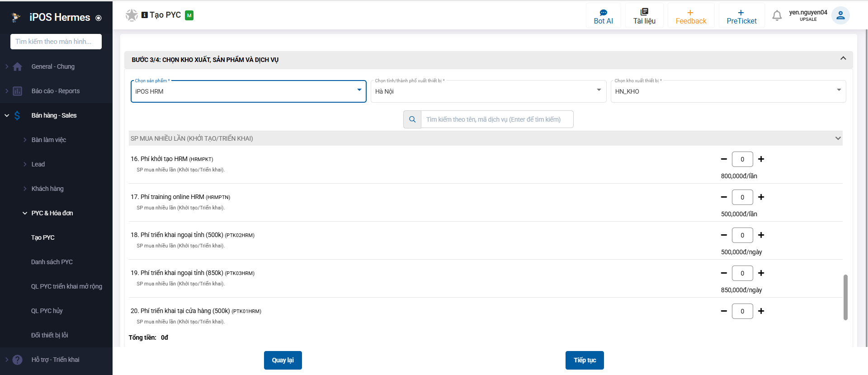The width and height of the screenshot is (868, 375).
Task: Click quantity field for ngoại tỉnh (500k) fee
Action: click(x=742, y=235)
